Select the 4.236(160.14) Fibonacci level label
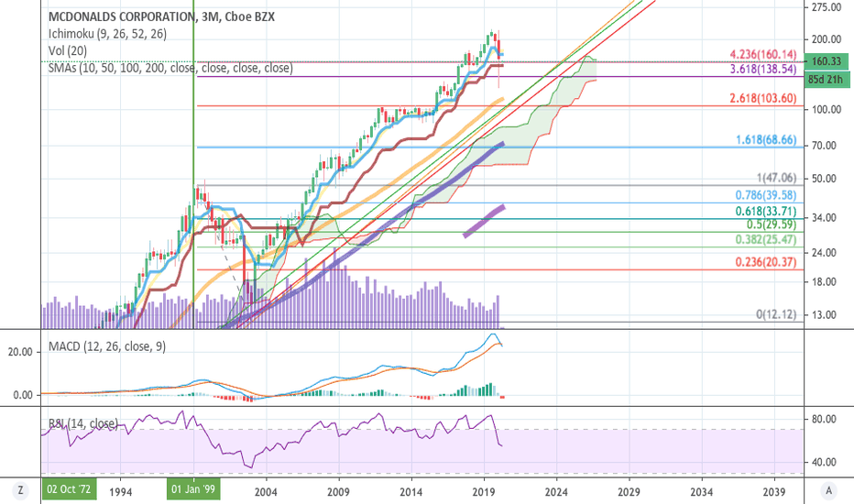 (x=763, y=54)
